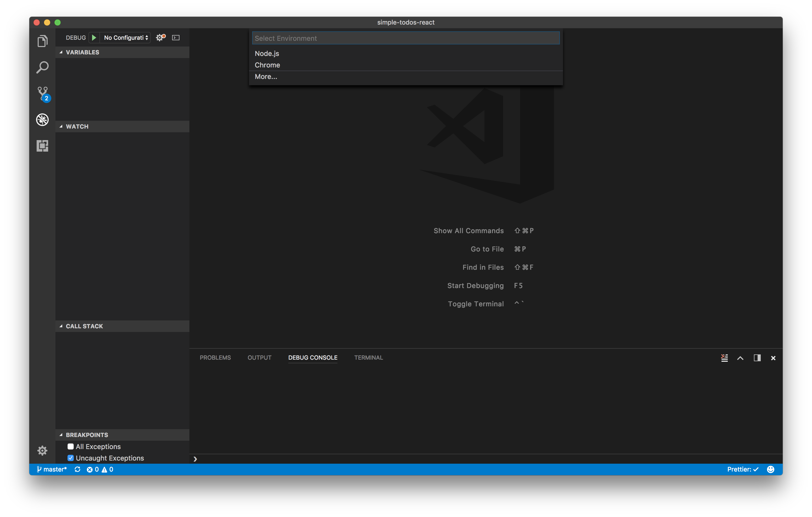
Task: Open the Manage gear at sidebar bottom
Action: tap(42, 450)
